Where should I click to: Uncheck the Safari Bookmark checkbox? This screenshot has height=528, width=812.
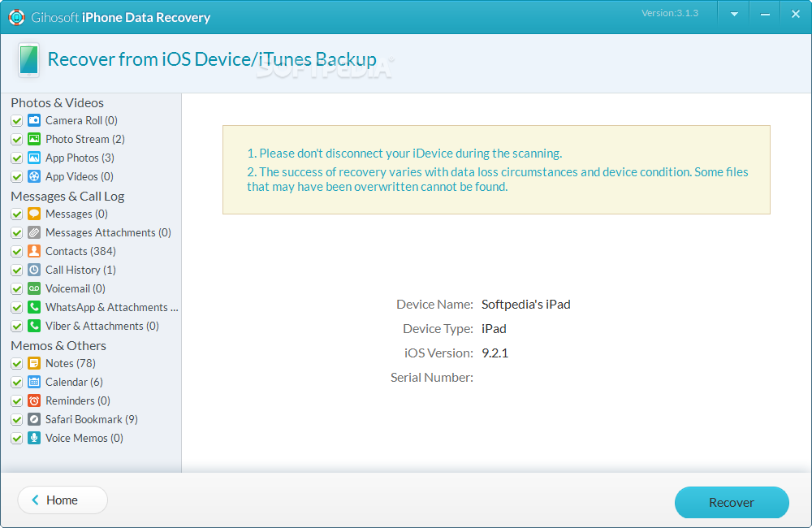click(16, 419)
